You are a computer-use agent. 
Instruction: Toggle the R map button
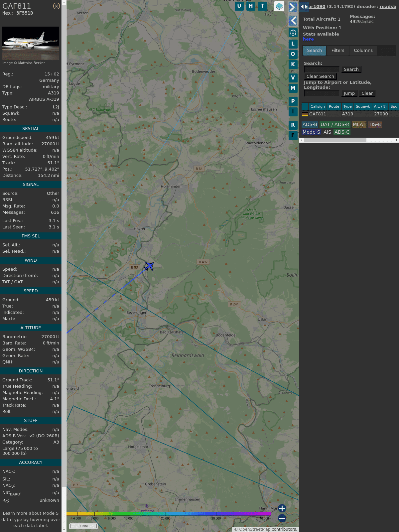pyautogui.click(x=293, y=125)
